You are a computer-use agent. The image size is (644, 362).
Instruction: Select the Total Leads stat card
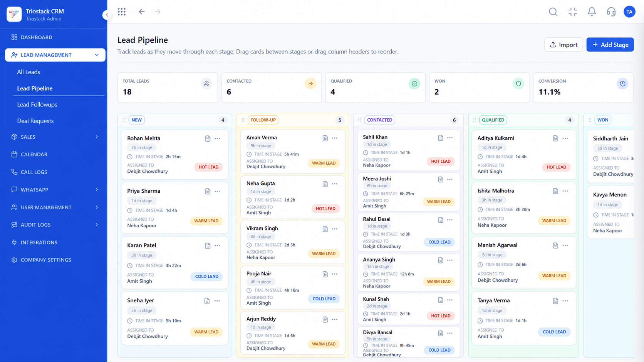point(168,88)
